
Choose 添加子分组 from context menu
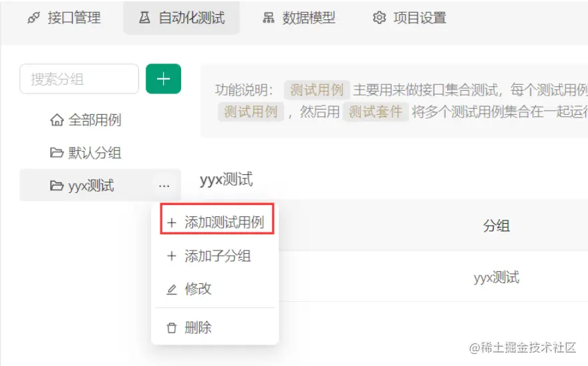[216, 256]
